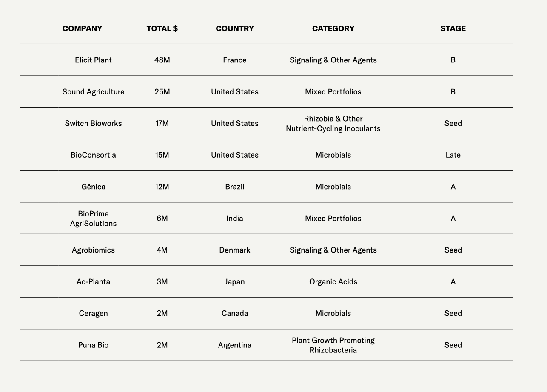
Task: Select Switch Bioworks in the table
Action: (93, 123)
